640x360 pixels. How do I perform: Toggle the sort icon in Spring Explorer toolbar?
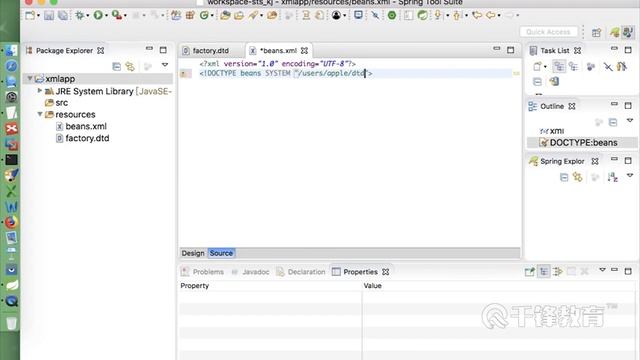[x=612, y=178]
